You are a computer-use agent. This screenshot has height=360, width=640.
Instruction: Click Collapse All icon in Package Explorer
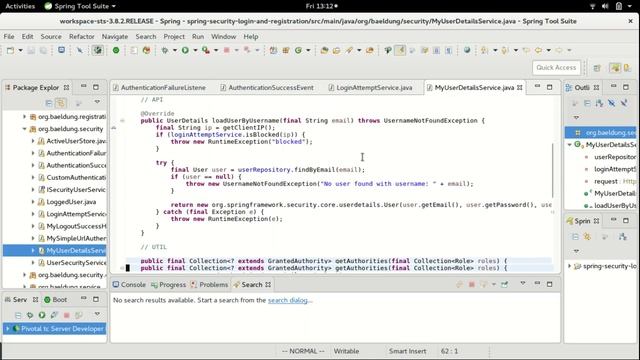(x=49, y=103)
